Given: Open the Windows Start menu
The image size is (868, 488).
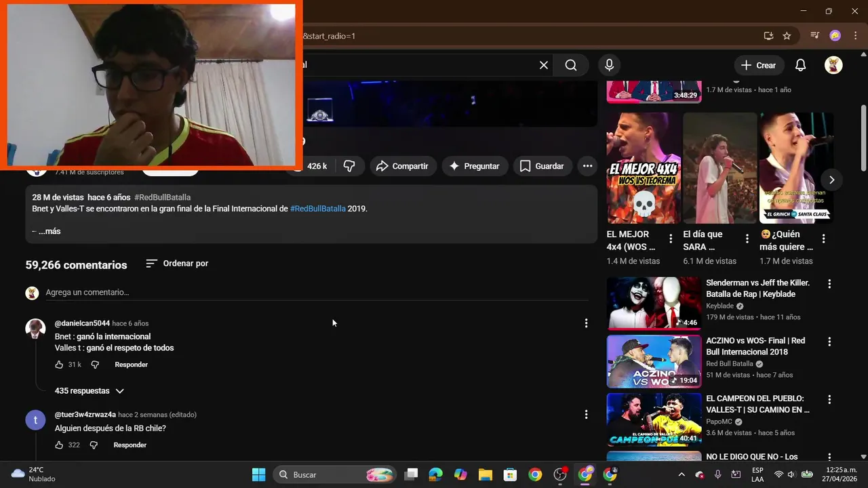Looking at the screenshot, I should (x=258, y=474).
